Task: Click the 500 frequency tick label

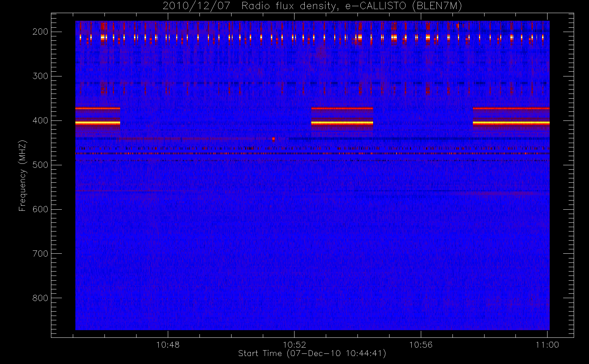Action: click(x=40, y=165)
